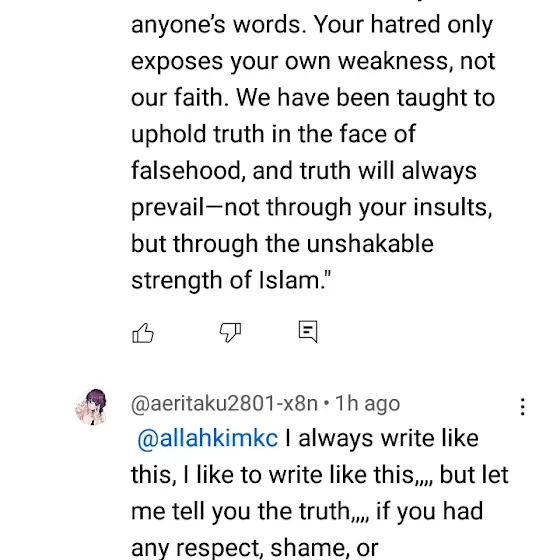Select the words "I always write like"
Image resolution: width=560 pixels, height=560 pixels.
(x=381, y=439)
